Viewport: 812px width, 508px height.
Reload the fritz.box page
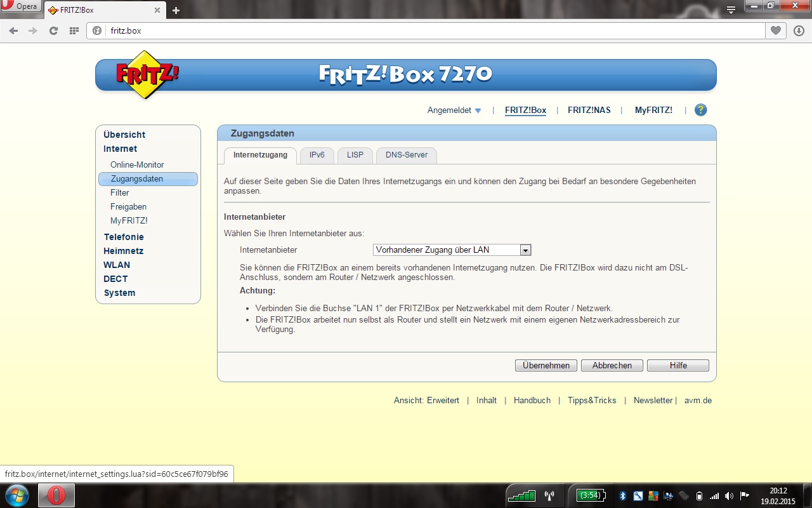(53, 30)
